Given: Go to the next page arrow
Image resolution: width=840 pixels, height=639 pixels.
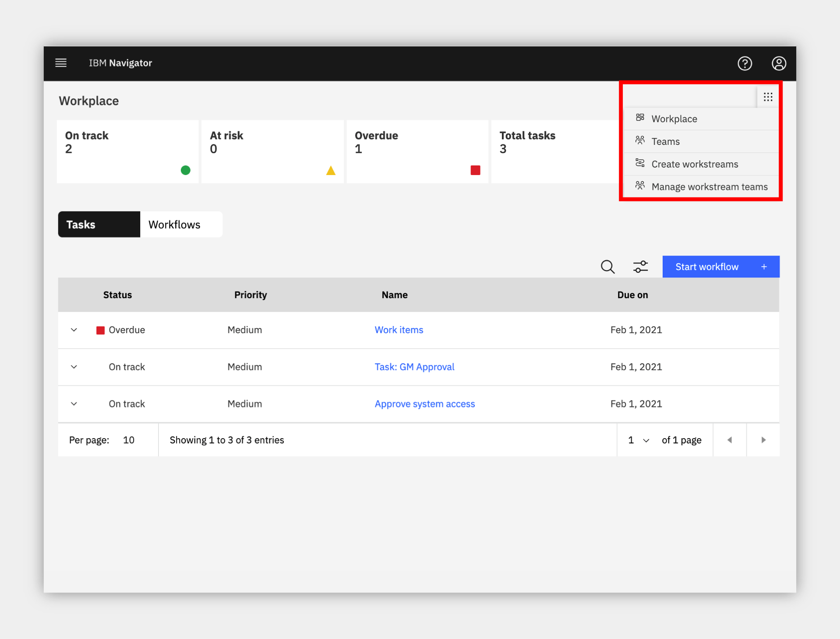Looking at the screenshot, I should [763, 440].
